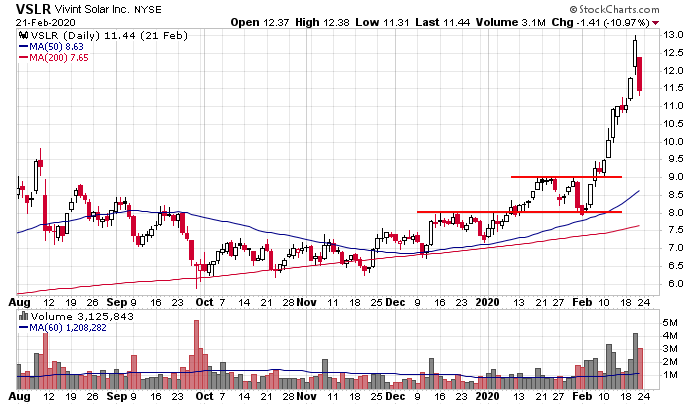Click the 7.5 price axis label
The image size is (700, 405).
[675, 230]
